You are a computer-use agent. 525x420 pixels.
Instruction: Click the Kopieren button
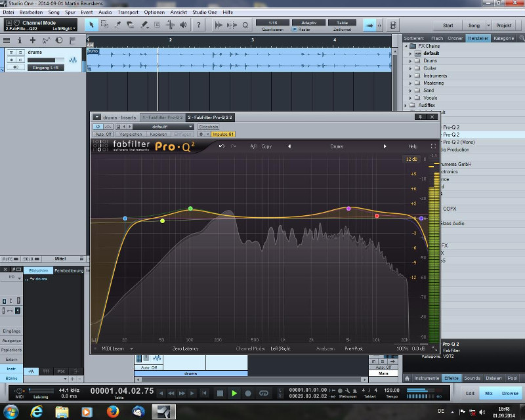(x=158, y=134)
